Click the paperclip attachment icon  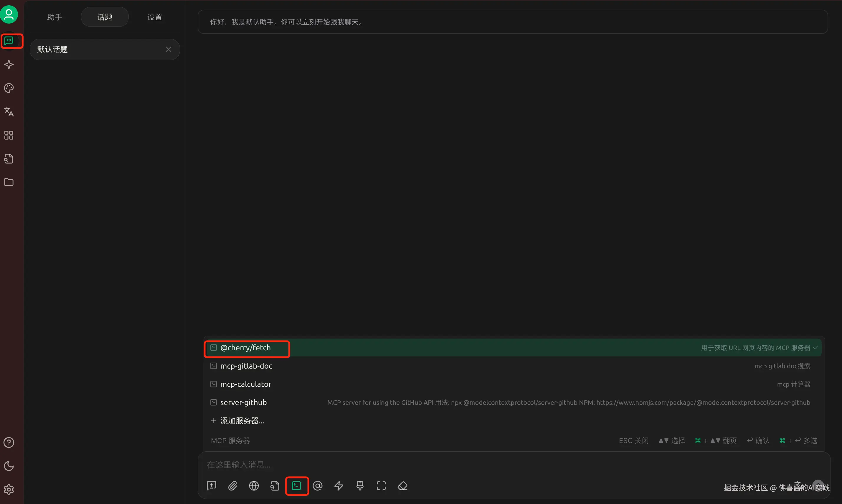(233, 486)
